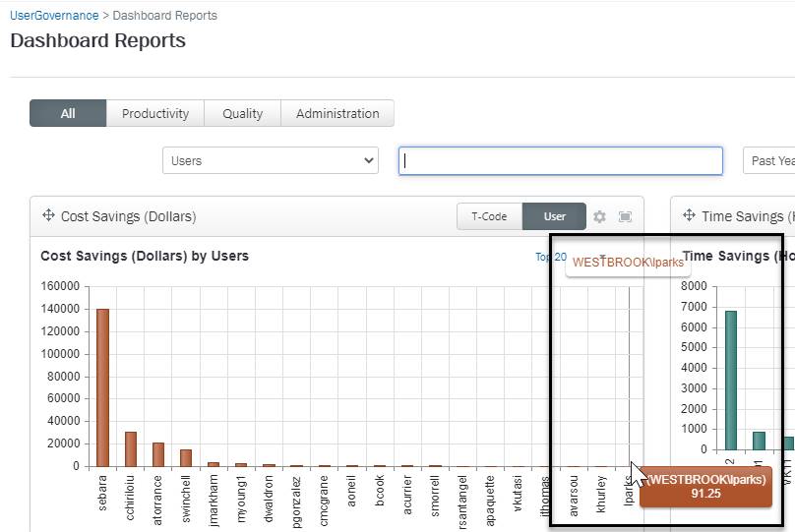Screen dimensions: 795x532
Task: Open Cost Savings panel settings gear
Action: click(599, 216)
